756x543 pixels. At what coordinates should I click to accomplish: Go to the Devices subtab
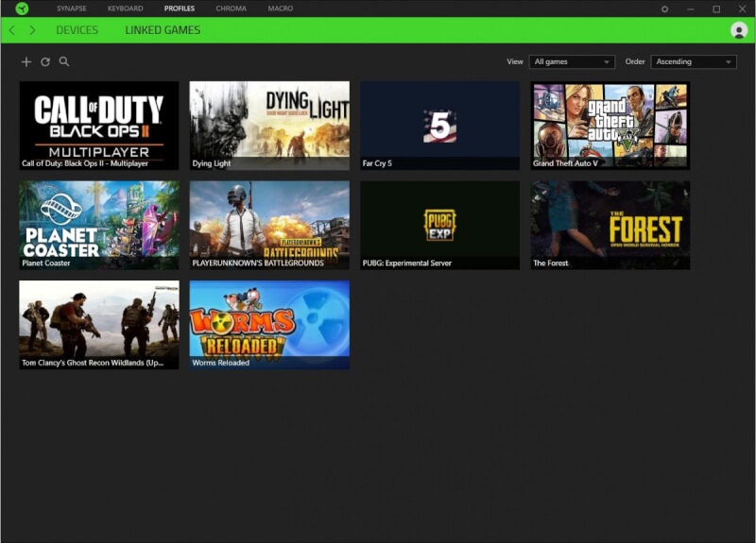point(77,30)
